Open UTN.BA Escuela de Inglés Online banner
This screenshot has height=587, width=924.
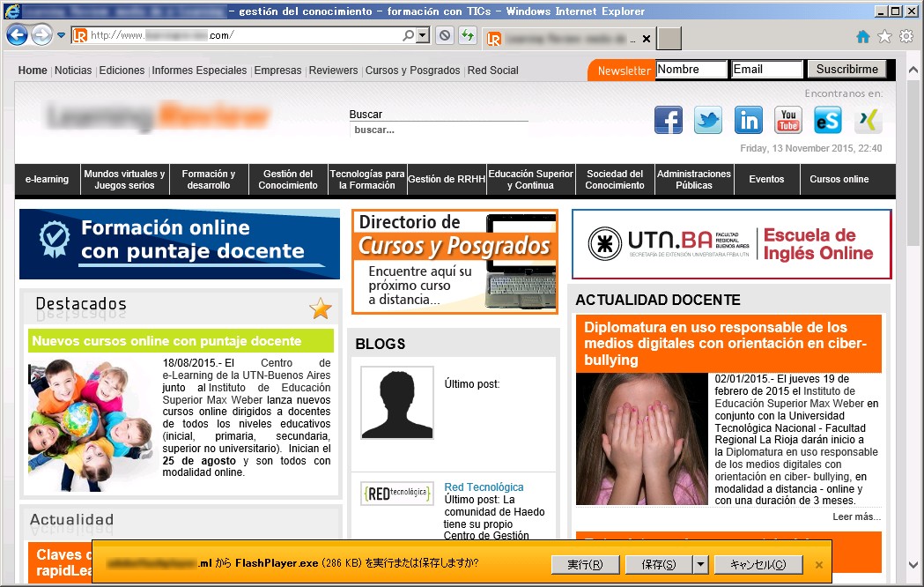point(731,244)
